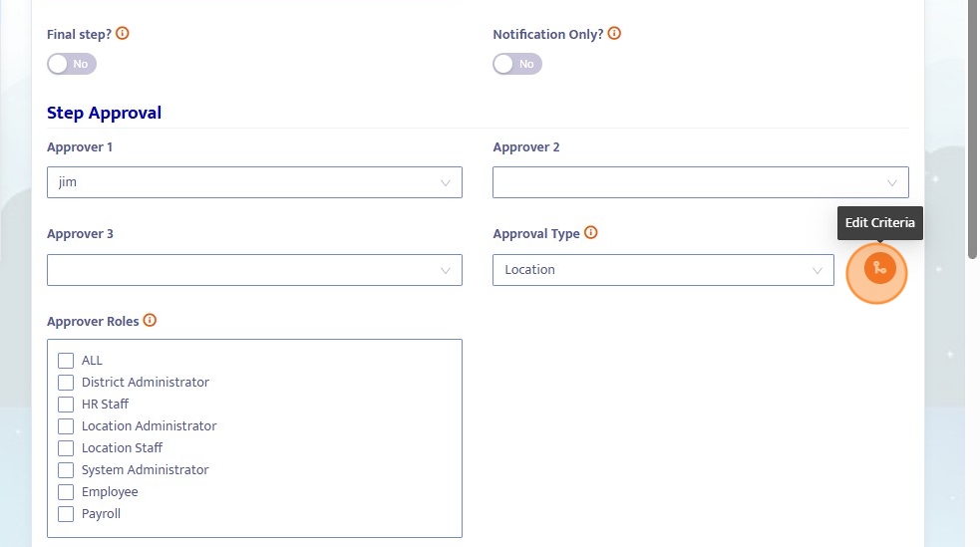The width and height of the screenshot is (980, 547).
Task: Select the District Administrator checkbox
Action: click(66, 383)
